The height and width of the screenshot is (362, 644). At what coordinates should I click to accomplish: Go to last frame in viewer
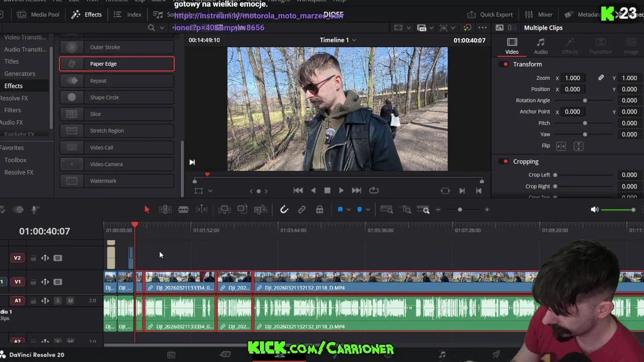(356, 191)
